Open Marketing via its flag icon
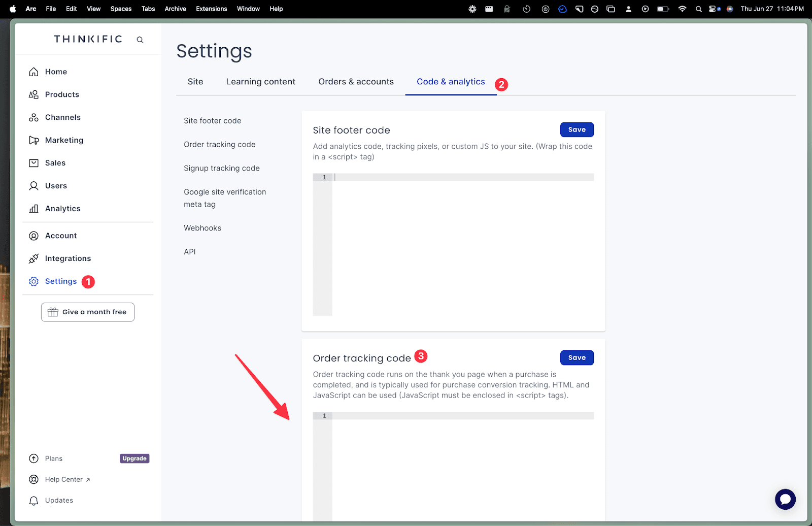 pos(33,140)
